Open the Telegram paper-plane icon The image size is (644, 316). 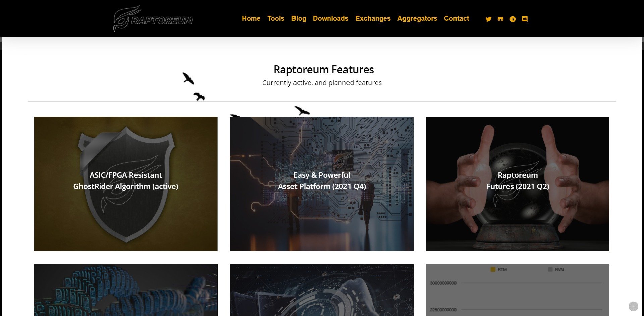click(513, 19)
